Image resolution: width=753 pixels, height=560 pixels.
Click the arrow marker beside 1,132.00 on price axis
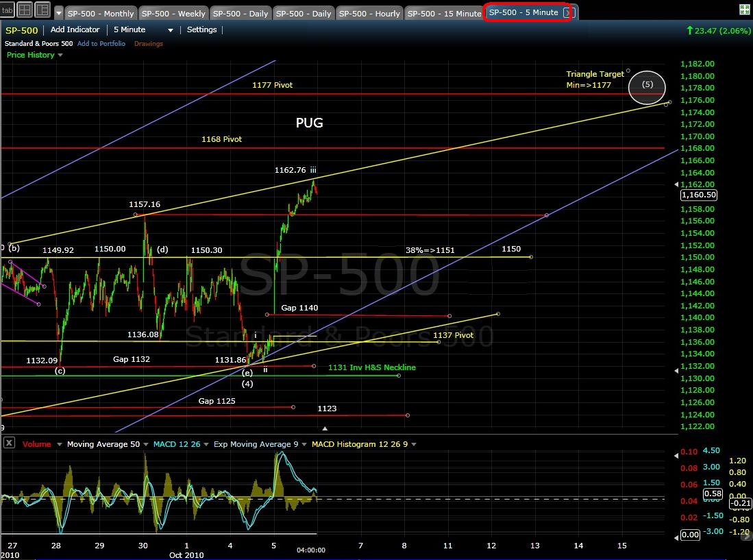tap(677, 371)
